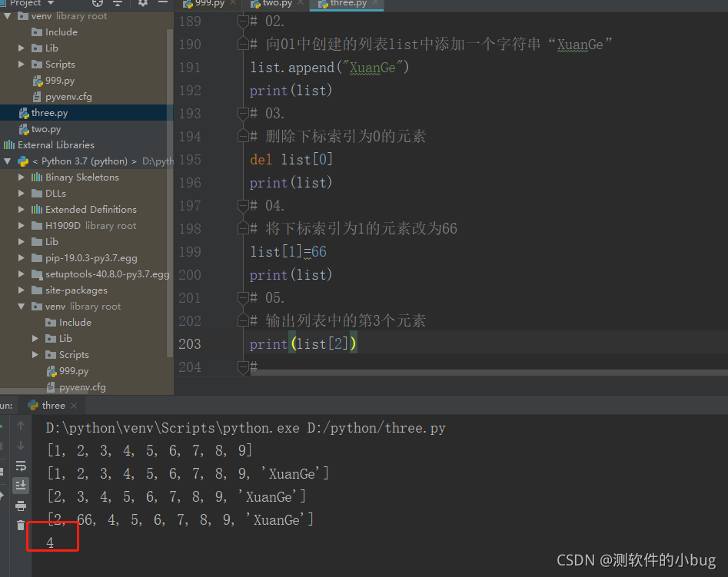Click the Down the Stack Trace arrow
The width and height of the screenshot is (728, 577).
[21, 446]
